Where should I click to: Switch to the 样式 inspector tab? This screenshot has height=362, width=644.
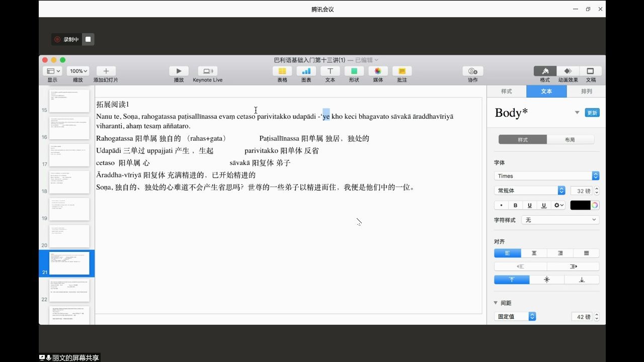pos(506,91)
